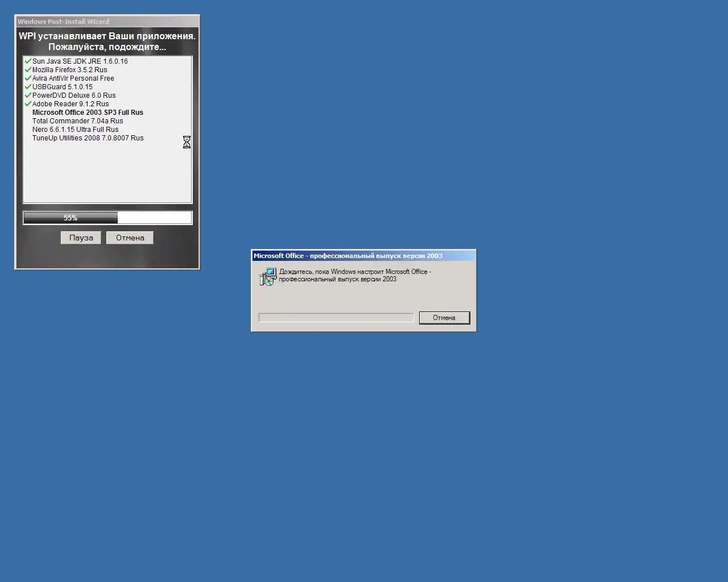Click the 'Дождитесь, пока Windows настроит' message text
The height and width of the screenshot is (582, 728).
[x=355, y=275]
